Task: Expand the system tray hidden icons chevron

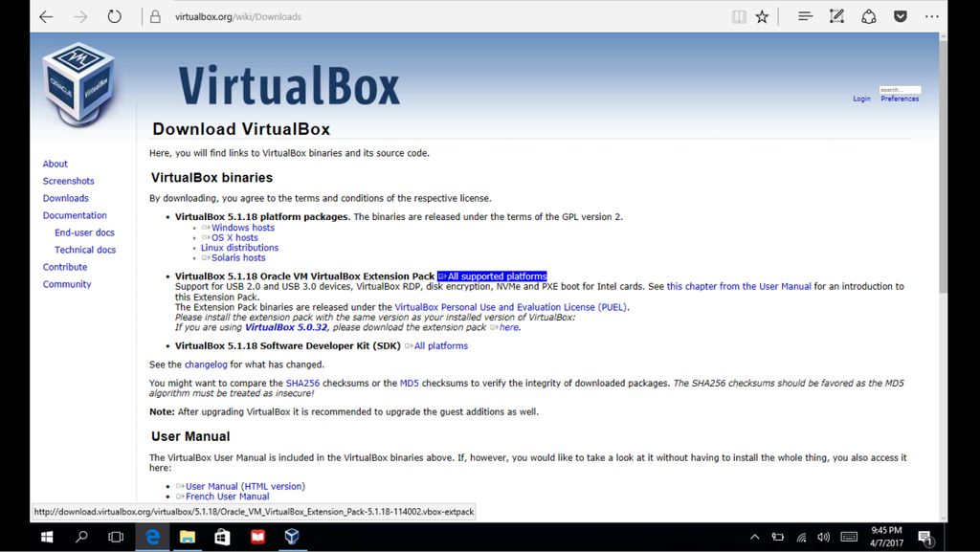Action: coord(754,537)
